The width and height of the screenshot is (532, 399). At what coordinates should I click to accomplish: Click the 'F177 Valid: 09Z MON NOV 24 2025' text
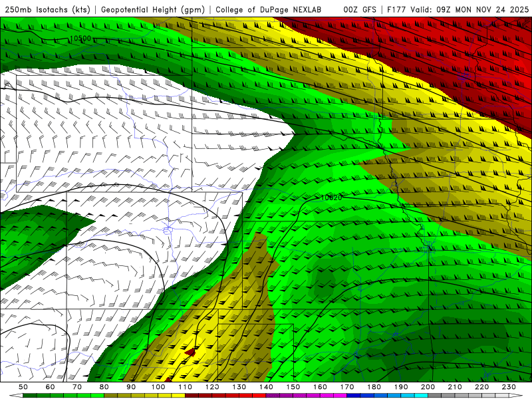tap(458, 9)
